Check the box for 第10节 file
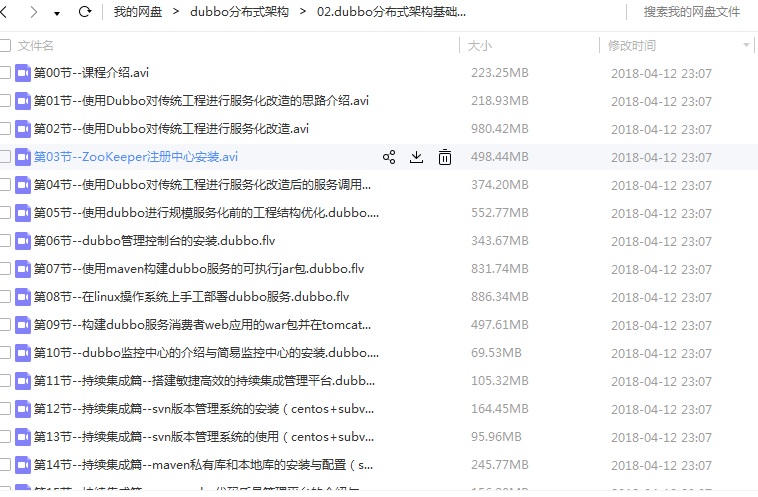This screenshot has height=497, width=758. 5,353
